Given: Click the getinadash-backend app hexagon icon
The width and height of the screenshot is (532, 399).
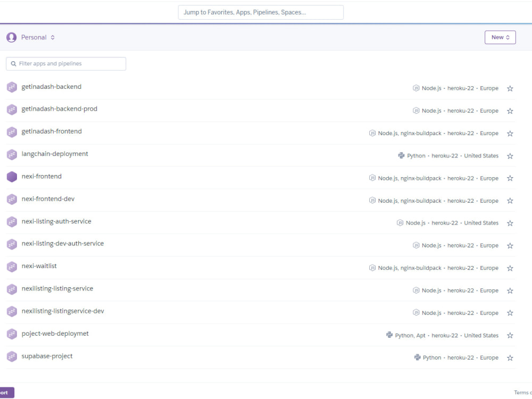Looking at the screenshot, I should pos(12,87).
